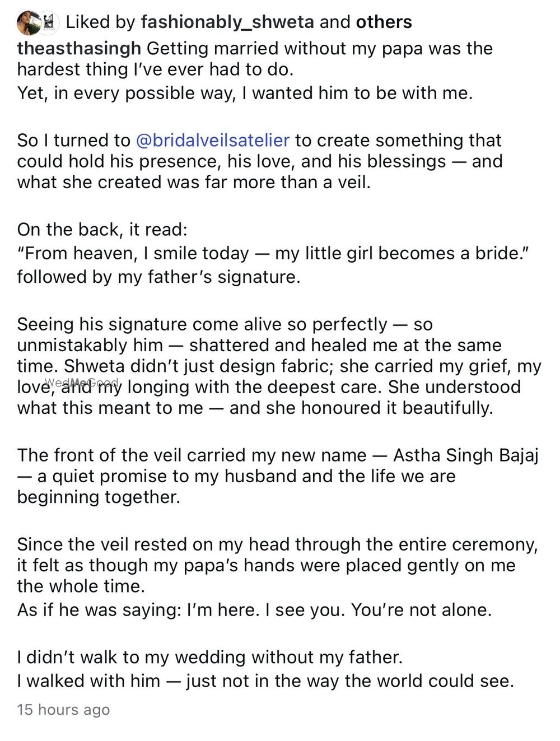Click "The front of the veil carried" sentence

[190, 455]
